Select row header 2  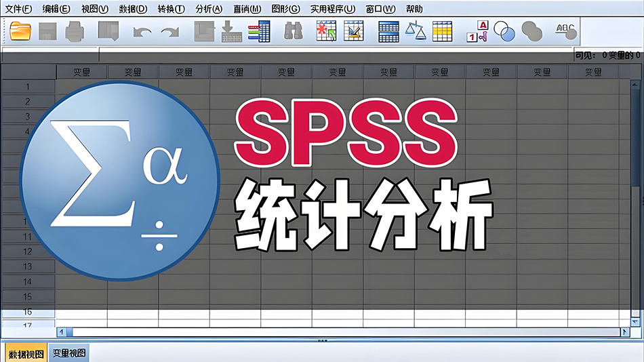point(28,102)
